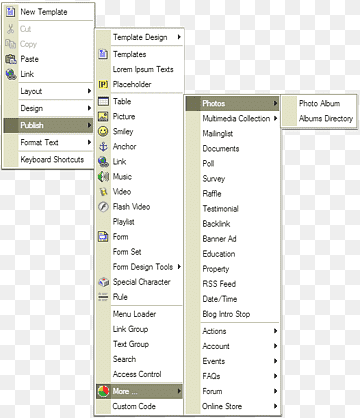
Task: Expand the Events submenu arrow
Action: (275, 361)
